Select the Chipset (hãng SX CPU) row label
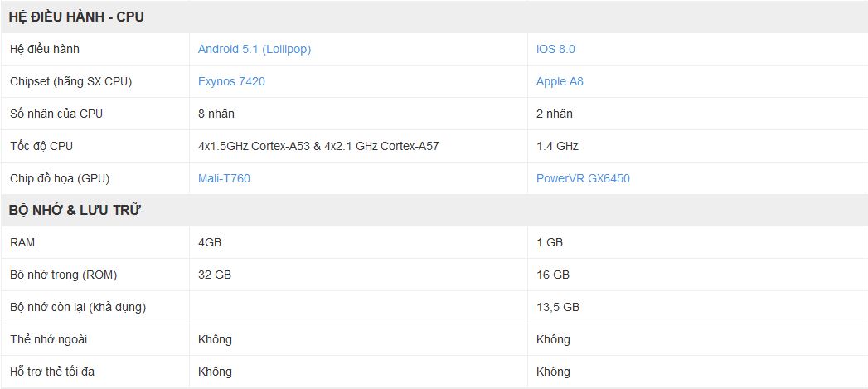The width and height of the screenshot is (868, 389). (x=70, y=81)
